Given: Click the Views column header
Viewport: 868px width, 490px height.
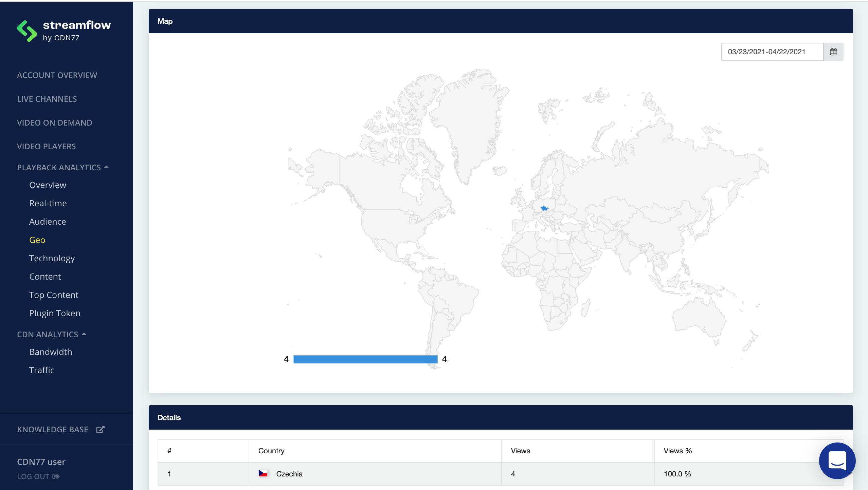Looking at the screenshot, I should coord(520,451).
